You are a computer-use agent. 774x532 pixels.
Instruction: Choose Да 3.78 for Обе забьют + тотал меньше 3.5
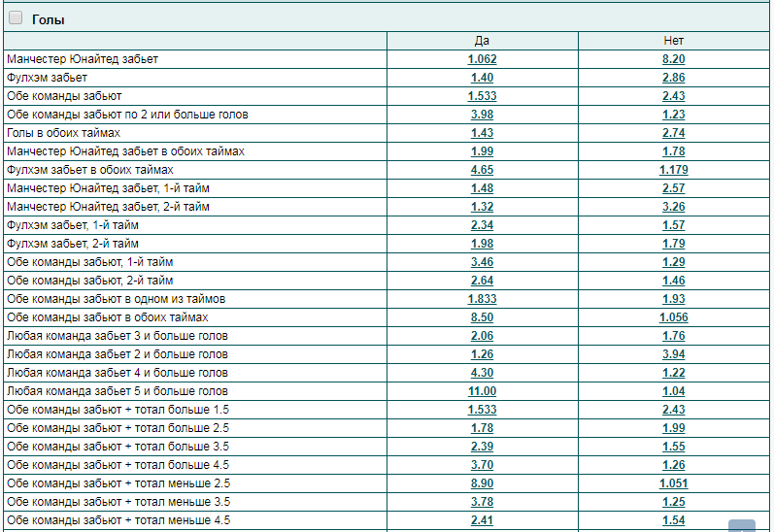(482, 502)
